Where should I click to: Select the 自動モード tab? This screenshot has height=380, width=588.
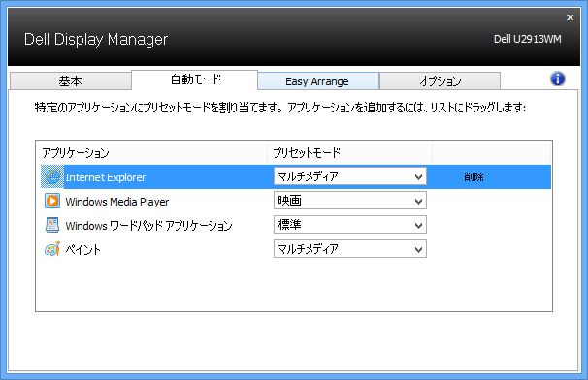coord(195,79)
